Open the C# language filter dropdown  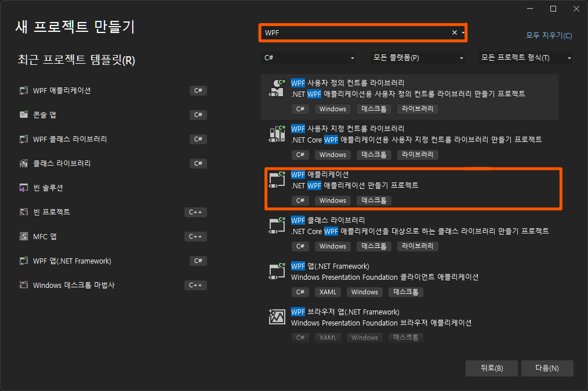[308, 58]
